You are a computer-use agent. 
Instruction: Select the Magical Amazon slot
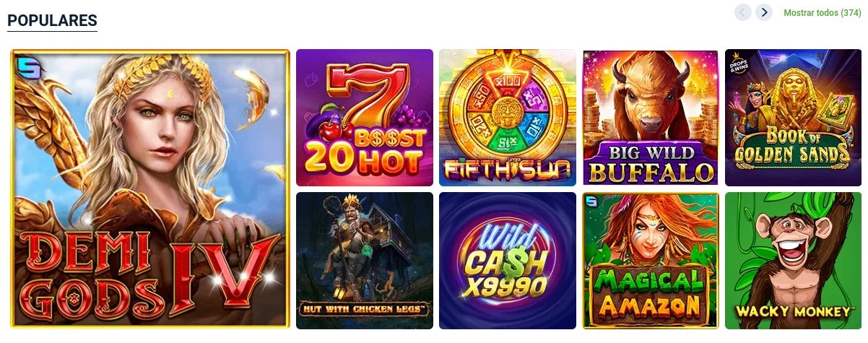coord(651,261)
